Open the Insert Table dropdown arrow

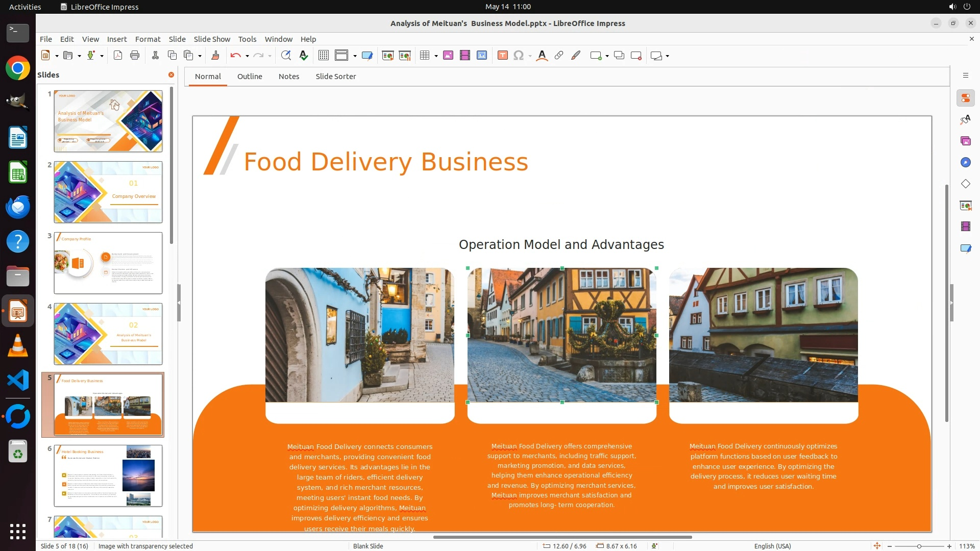pyautogui.click(x=436, y=56)
